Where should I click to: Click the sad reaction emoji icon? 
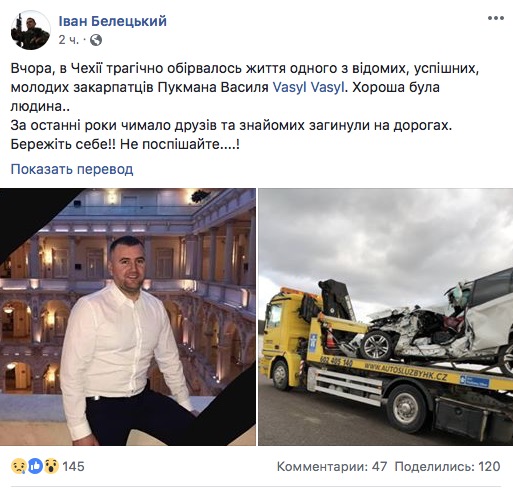[x=19, y=466]
